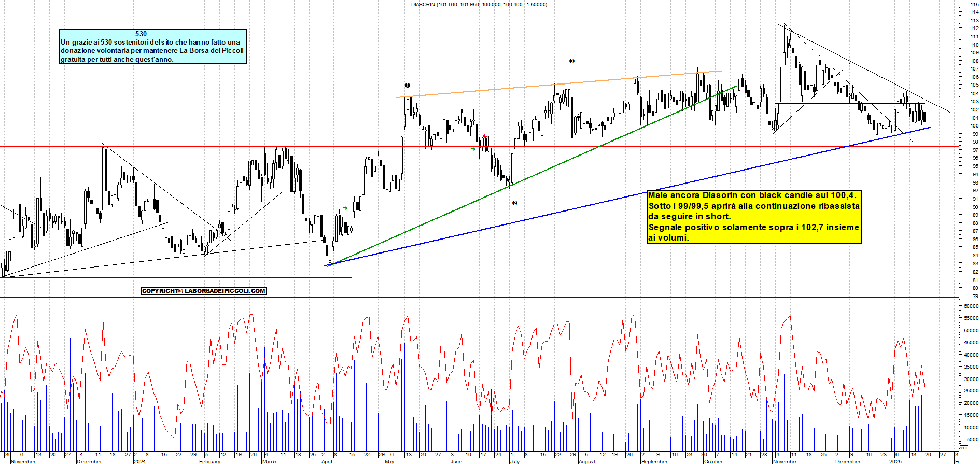
Task: Click volume level 25000 on volume axis
Action: [x=971, y=391]
